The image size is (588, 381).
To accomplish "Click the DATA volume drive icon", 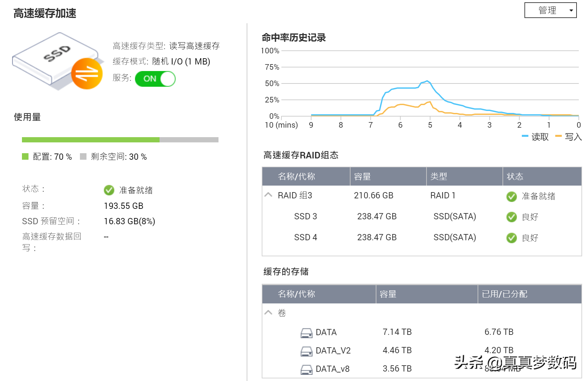I will click(306, 333).
